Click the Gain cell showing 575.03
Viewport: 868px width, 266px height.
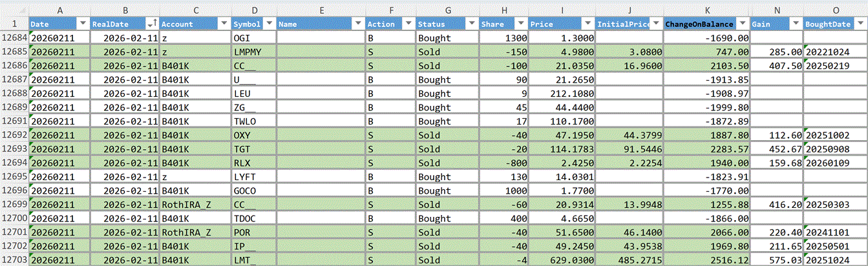[777, 258]
